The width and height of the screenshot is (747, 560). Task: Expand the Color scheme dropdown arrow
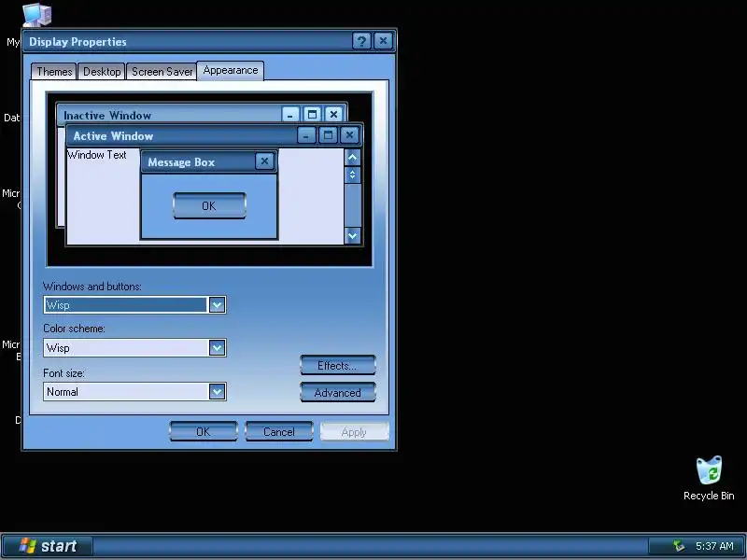(x=217, y=347)
